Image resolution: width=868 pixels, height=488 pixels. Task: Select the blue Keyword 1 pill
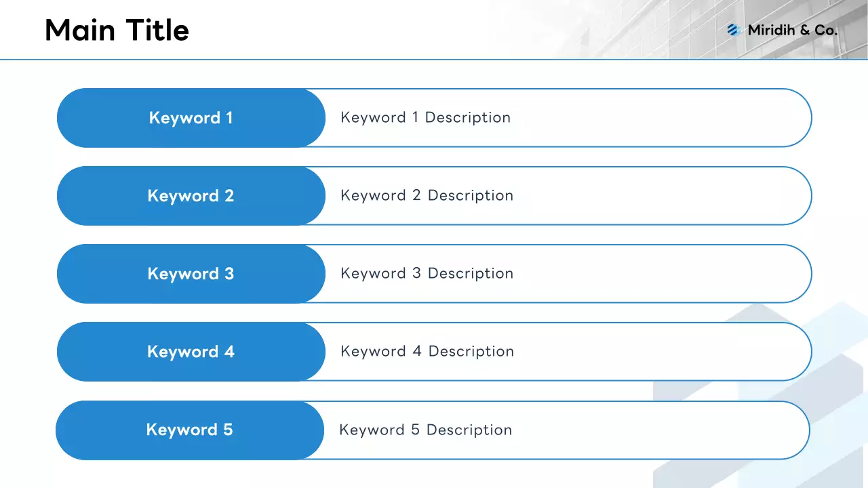click(191, 118)
